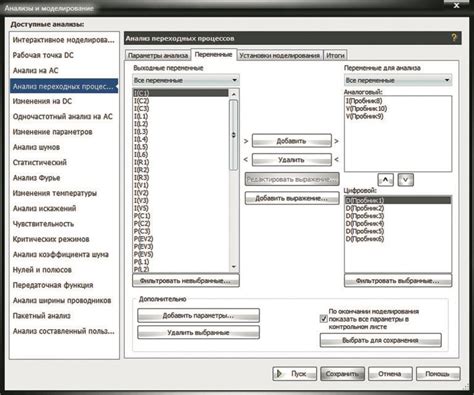Viewport: 474px width, 395px height.
Task: Select Статистический analysis
Action: click(x=64, y=163)
